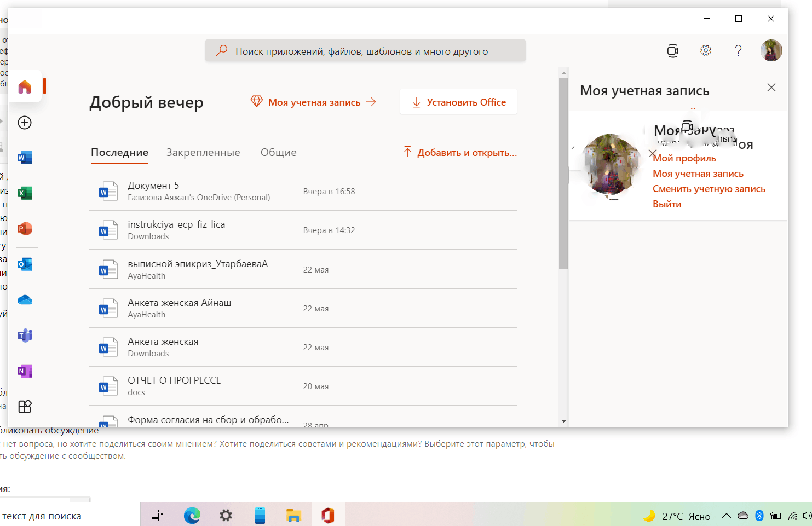This screenshot has height=526, width=812.
Task: Open Документ 5 from recent list
Action: pos(303,191)
